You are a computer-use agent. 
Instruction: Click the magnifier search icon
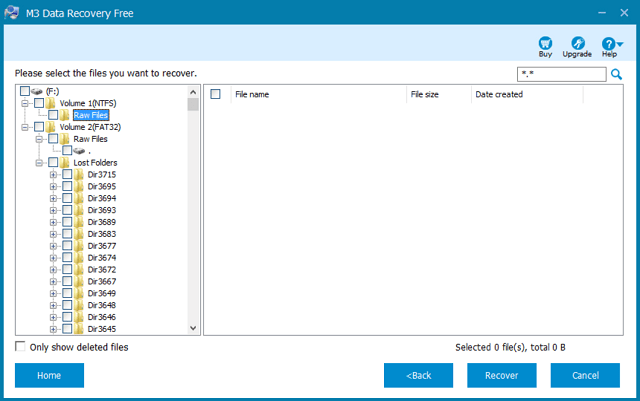[x=616, y=74]
